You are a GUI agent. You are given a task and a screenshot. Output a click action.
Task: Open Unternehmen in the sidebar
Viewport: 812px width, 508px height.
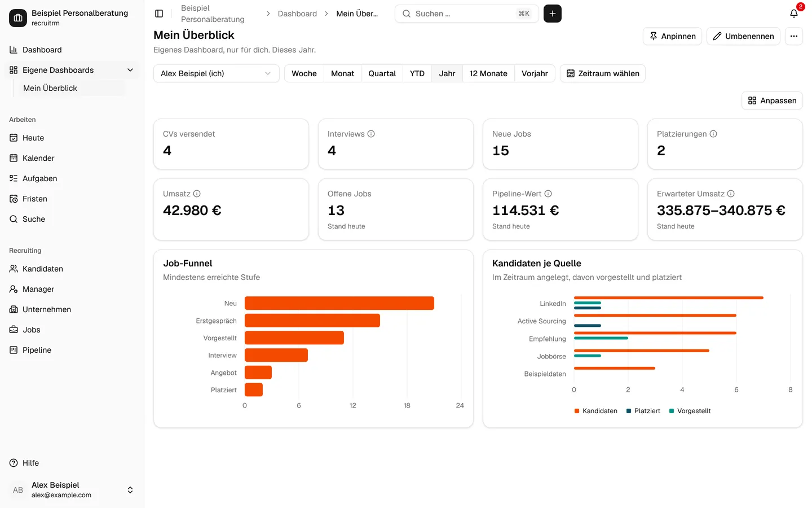[72, 309]
